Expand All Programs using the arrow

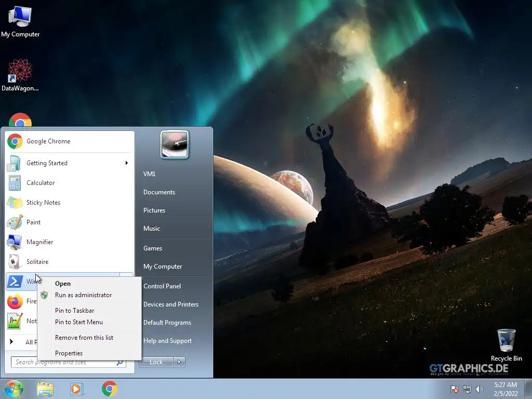11,342
